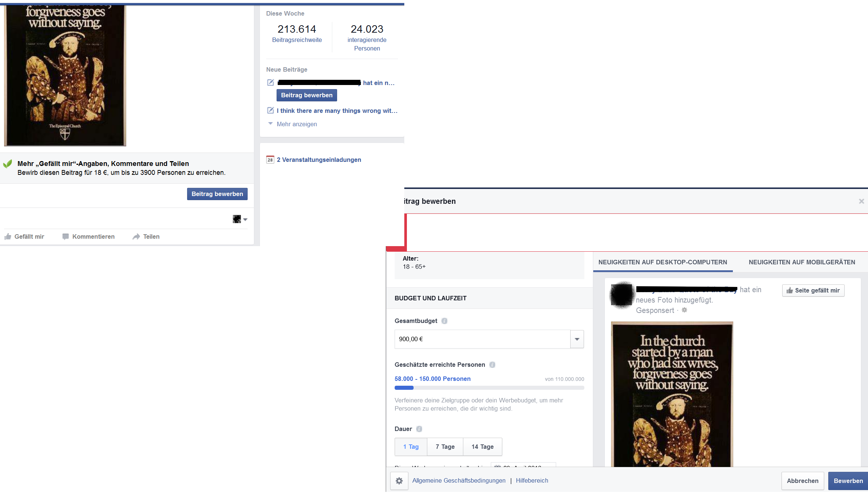Click the Gefällt mir thumbs-up icon
Viewport: 868px width, 493px height.
coord(8,236)
